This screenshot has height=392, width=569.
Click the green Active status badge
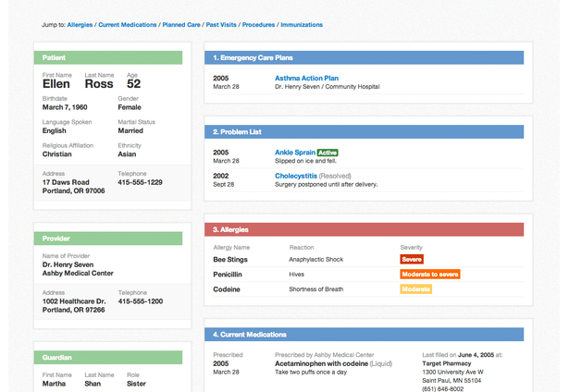tap(328, 153)
